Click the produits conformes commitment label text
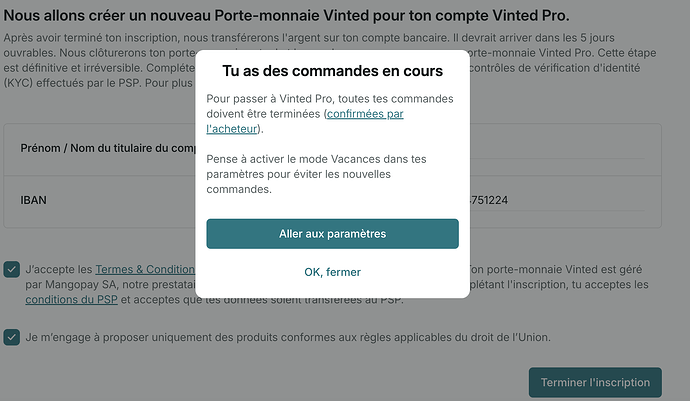Screen dimensions: 690x401 pos(288,337)
